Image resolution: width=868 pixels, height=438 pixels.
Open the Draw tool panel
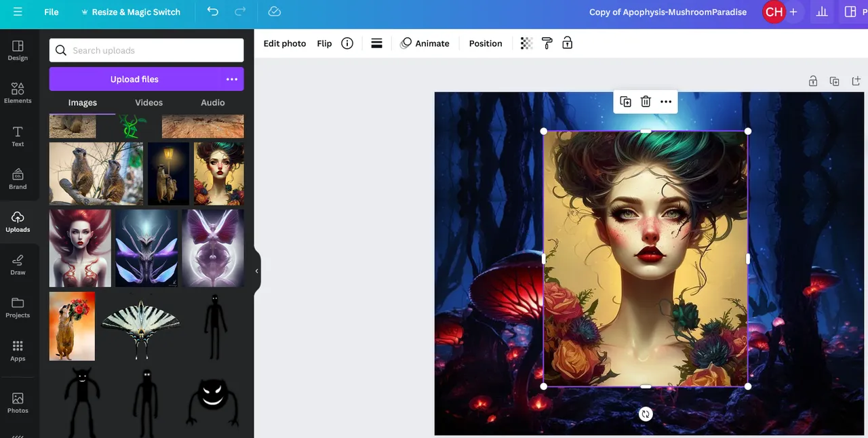click(18, 264)
